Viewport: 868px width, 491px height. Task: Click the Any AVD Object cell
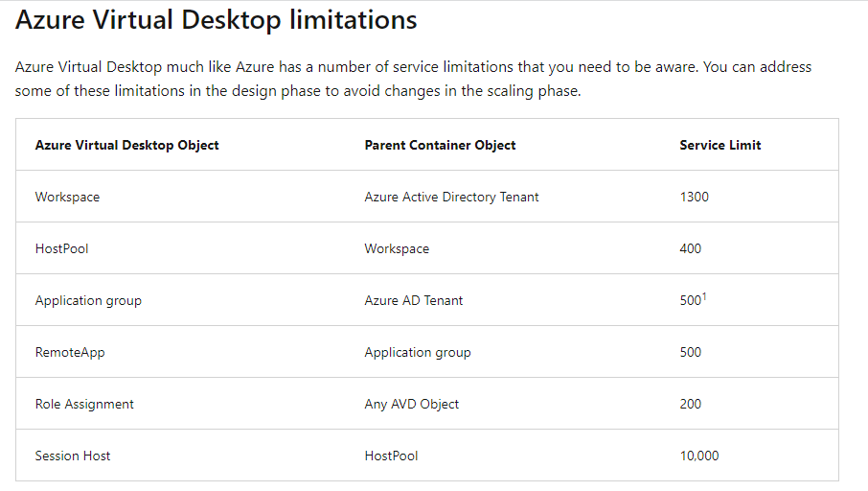[x=412, y=405]
